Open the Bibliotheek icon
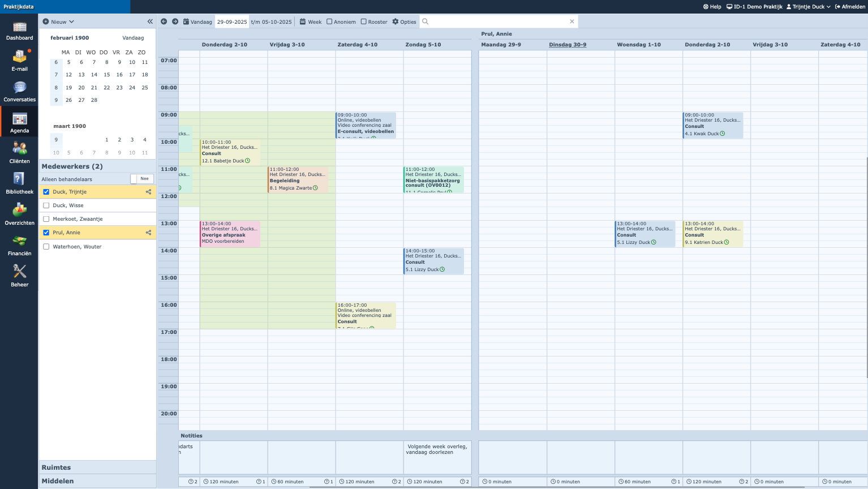Screen dimensions: 868x489 pos(19,181)
